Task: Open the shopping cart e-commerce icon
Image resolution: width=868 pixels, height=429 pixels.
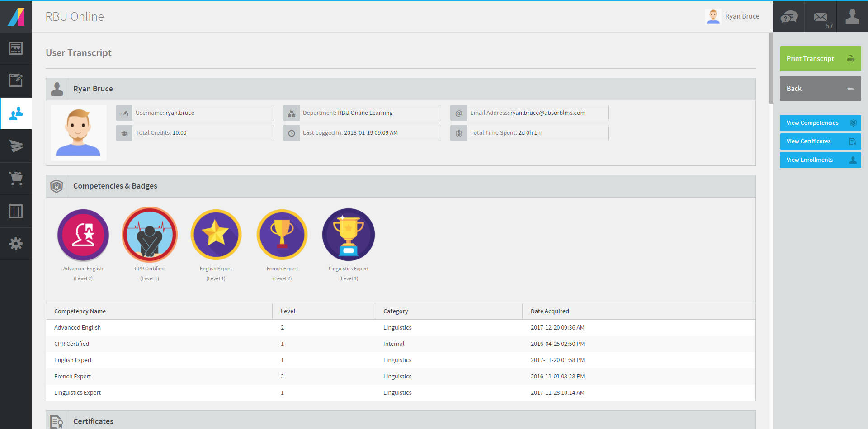Action: tap(16, 179)
